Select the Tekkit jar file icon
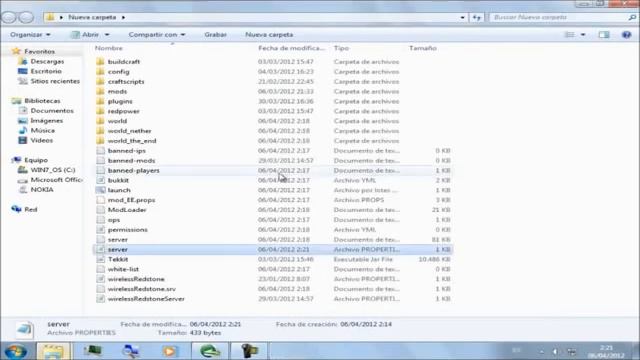 pyautogui.click(x=100, y=259)
